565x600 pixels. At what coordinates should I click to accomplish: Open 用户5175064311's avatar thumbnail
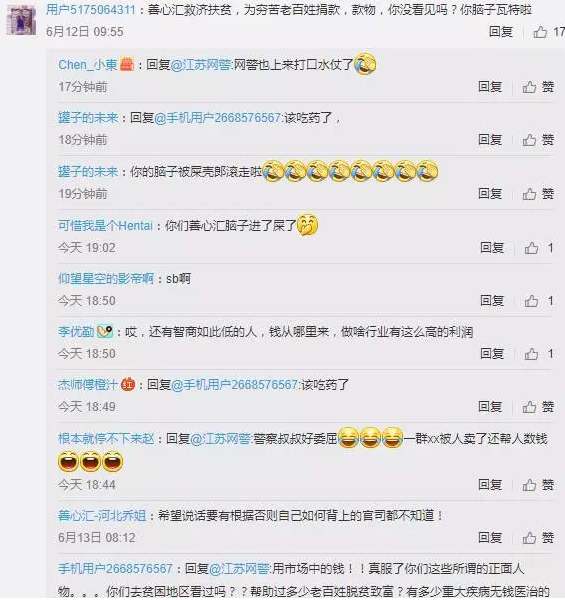pos(21,19)
